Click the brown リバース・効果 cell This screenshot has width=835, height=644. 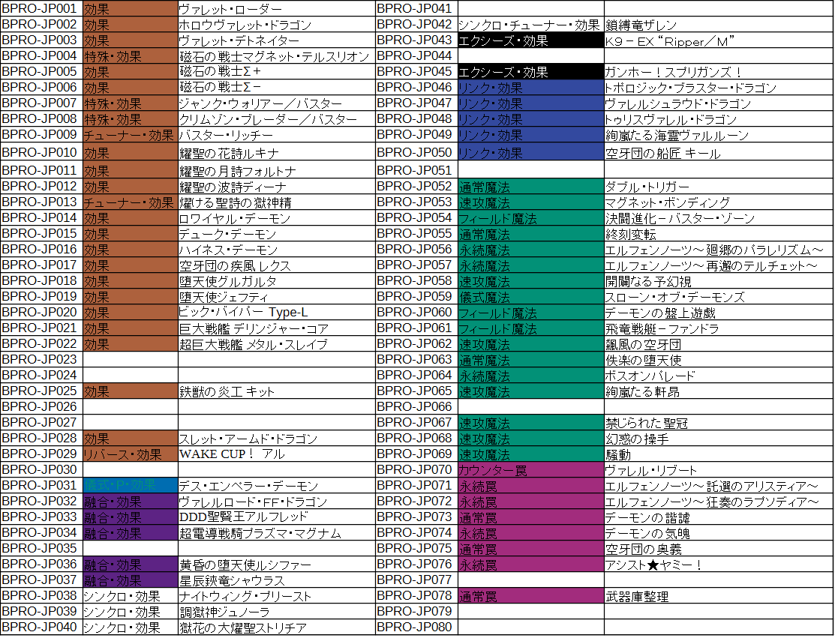tap(130, 454)
